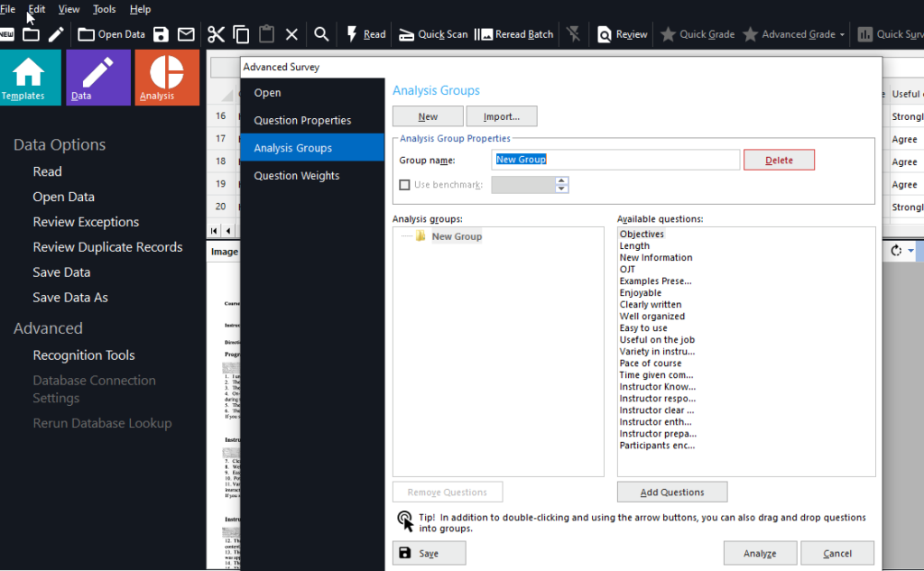The width and height of the screenshot is (924, 571).
Task: Select New Information question
Action: coord(656,257)
